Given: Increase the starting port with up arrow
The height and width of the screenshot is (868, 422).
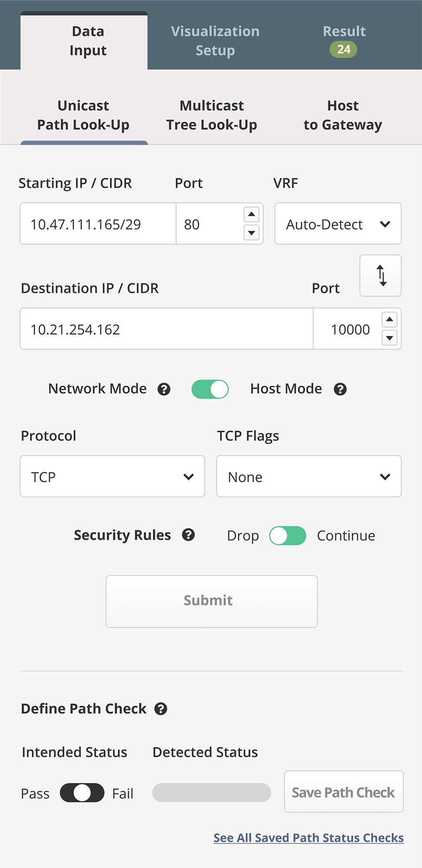Looking at the screenshot, I should coord(251,214).
